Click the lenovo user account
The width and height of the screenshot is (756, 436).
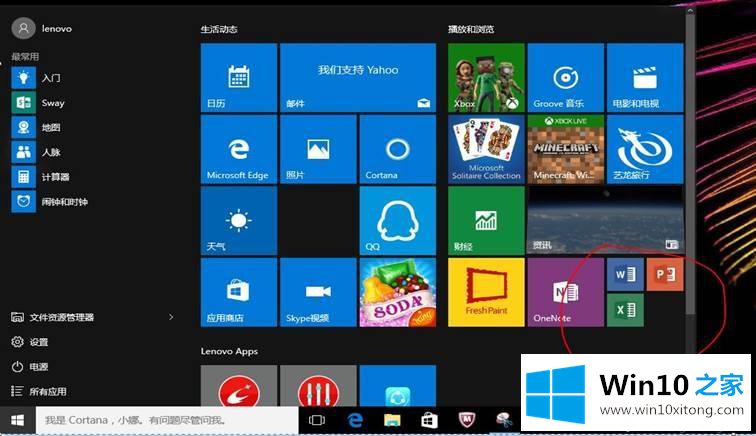(x=42, y=28)
